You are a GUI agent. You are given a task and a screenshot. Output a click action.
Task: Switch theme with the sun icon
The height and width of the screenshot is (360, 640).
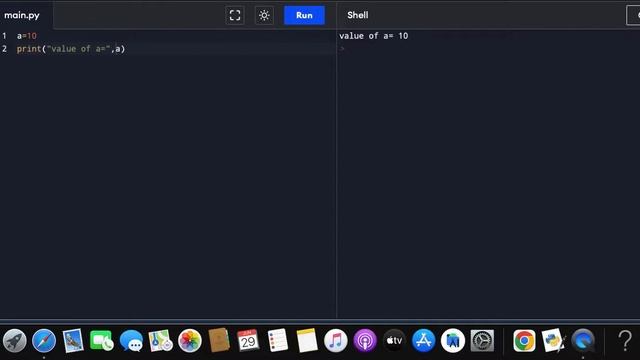(x=264, y=16)
